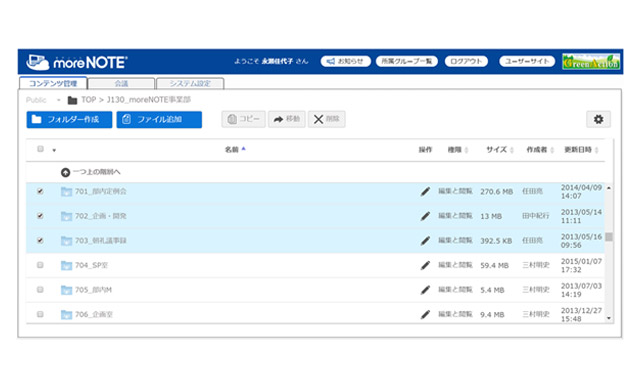The image size is (640, 380).
Task: Click the vertical scrollbar thumb in file list
Action: coord(609,237)
